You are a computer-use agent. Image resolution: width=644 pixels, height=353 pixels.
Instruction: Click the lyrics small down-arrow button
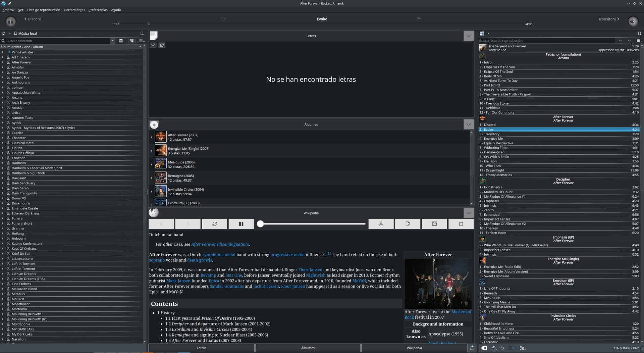(x=153, y=45)
